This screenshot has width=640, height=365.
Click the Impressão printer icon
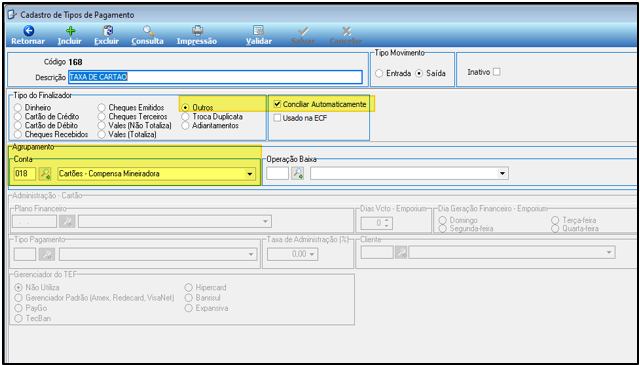pyautogui.click(x=197, y=31)
